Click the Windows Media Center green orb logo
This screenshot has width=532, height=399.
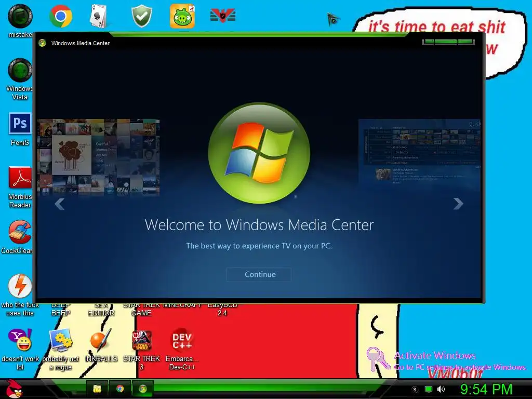coord(259,153)
